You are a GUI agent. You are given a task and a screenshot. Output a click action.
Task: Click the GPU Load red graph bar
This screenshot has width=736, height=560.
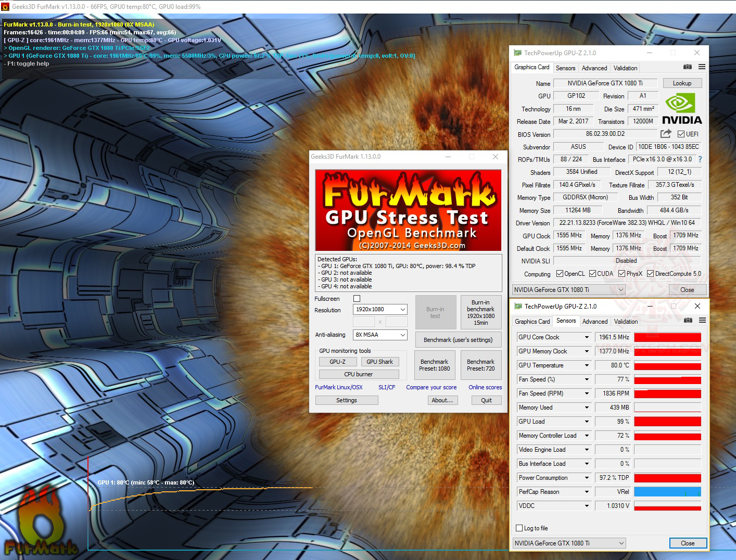(x=667, y=422)
